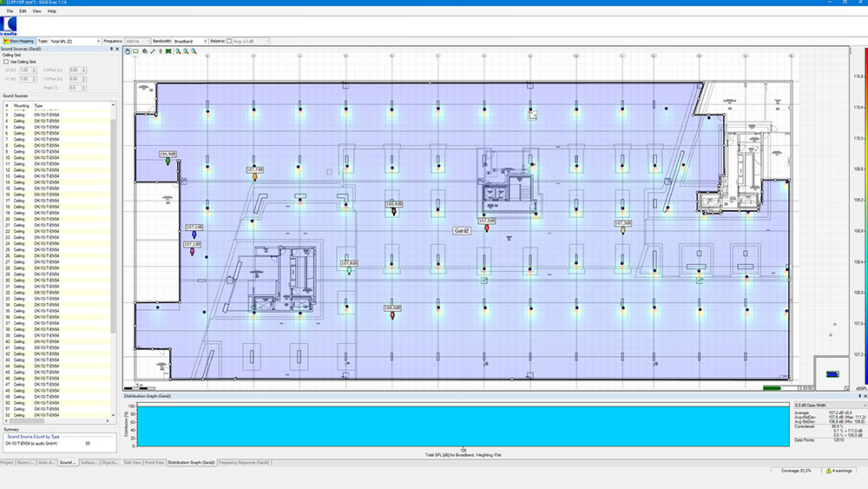
Task: Pin the Sound Sources panel
Action: [111, 49]
